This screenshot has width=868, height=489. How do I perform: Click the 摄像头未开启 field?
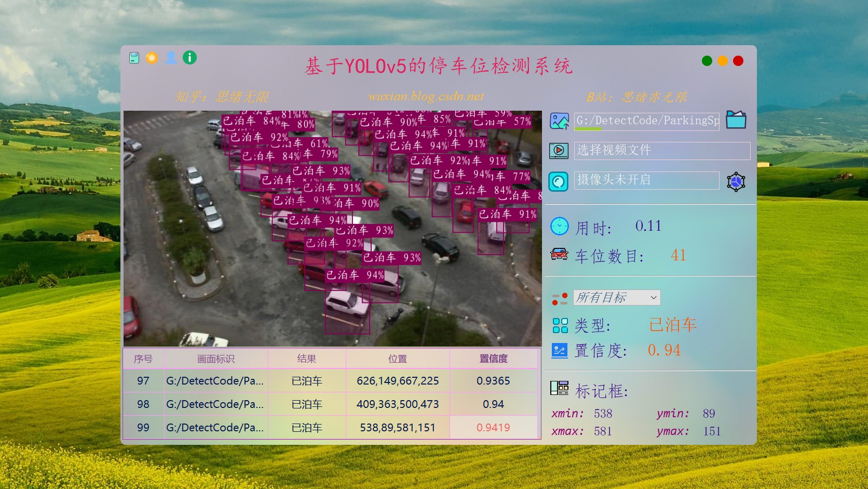[646, 180]
